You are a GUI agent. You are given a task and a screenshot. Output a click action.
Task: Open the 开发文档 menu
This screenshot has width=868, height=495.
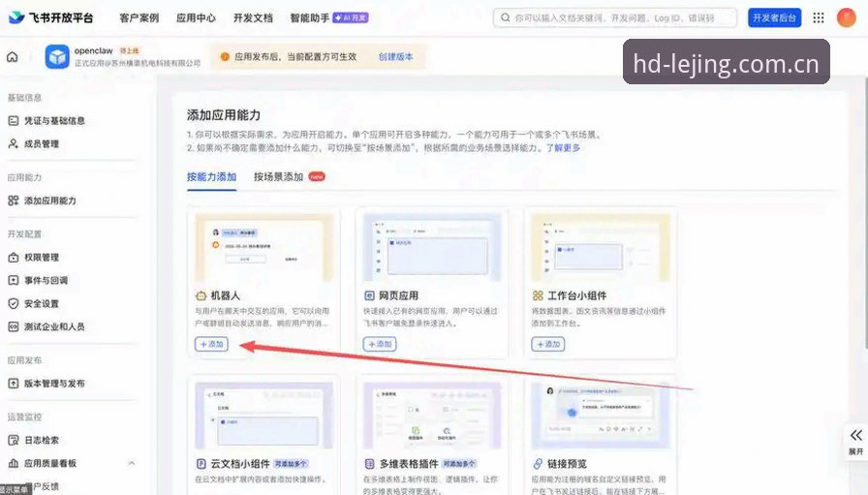253,17
